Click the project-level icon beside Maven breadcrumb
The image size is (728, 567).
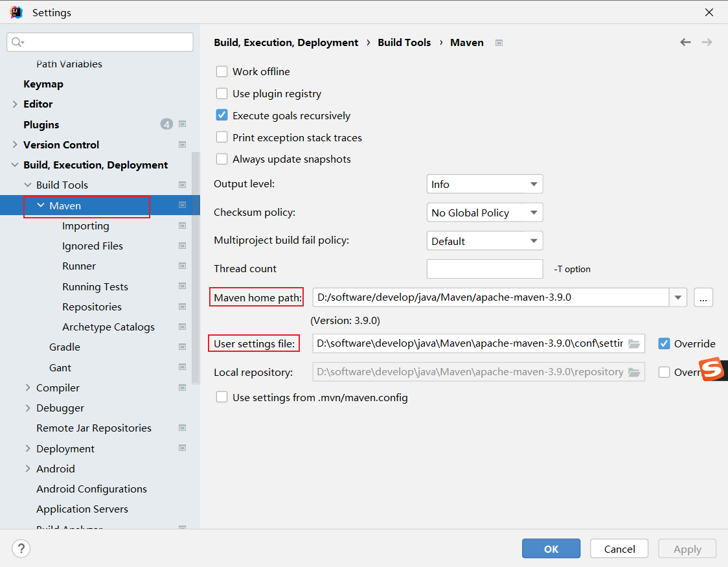tap(499, 43)
